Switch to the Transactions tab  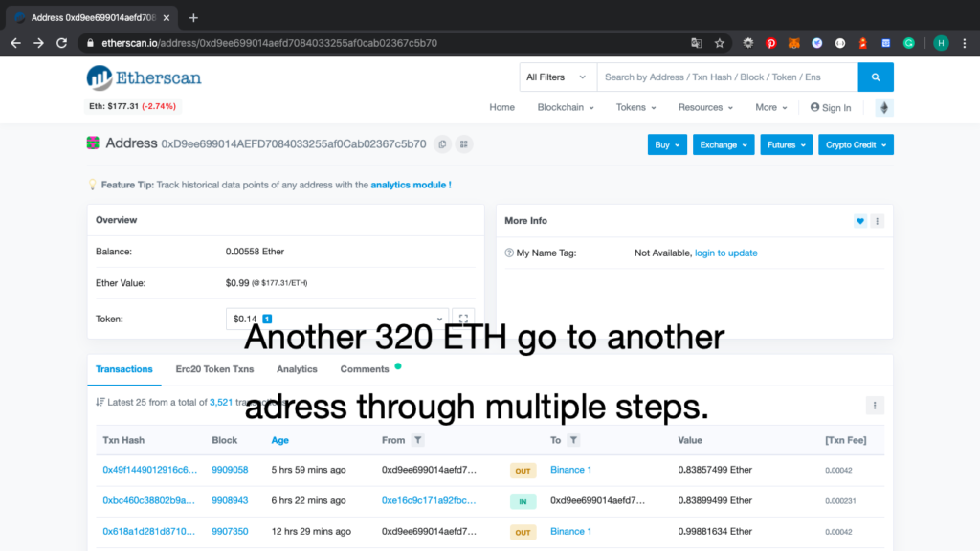(123, 369)
